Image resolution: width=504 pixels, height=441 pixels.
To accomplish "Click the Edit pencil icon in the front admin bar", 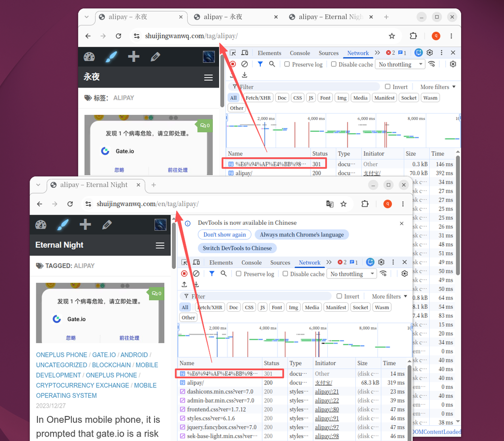I will point(107,225).
